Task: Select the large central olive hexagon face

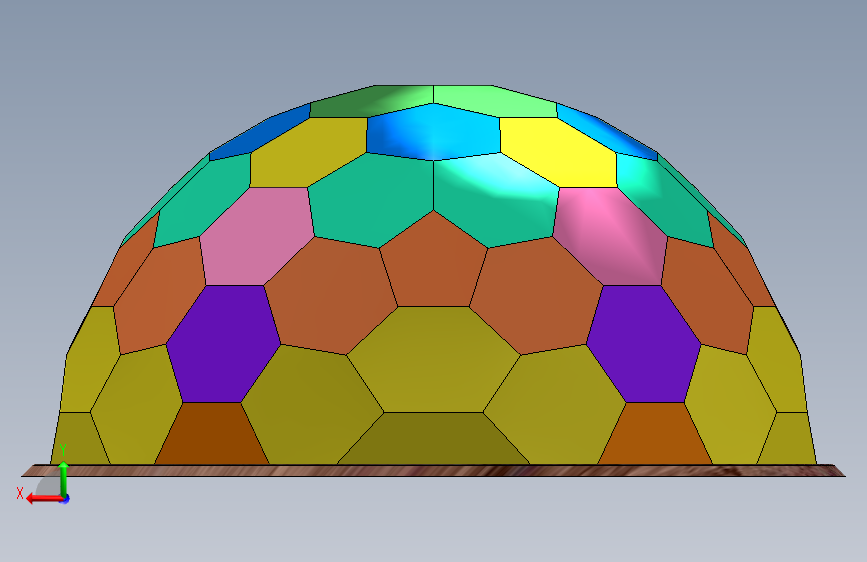Action: pyautogui.click(x=434, y=360)
